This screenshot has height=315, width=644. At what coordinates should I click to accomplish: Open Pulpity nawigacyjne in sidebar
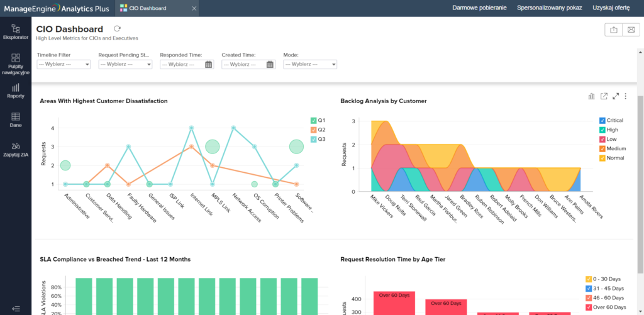coord(16,62)
